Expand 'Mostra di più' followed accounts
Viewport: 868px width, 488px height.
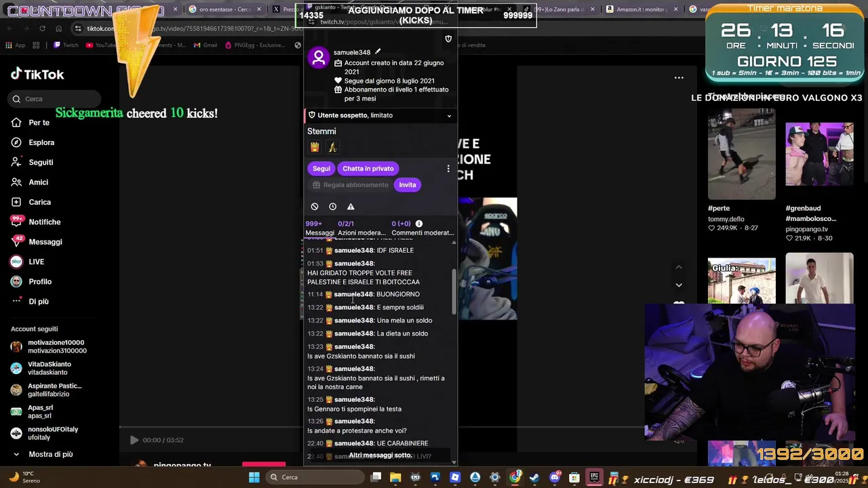click(43, 454)
